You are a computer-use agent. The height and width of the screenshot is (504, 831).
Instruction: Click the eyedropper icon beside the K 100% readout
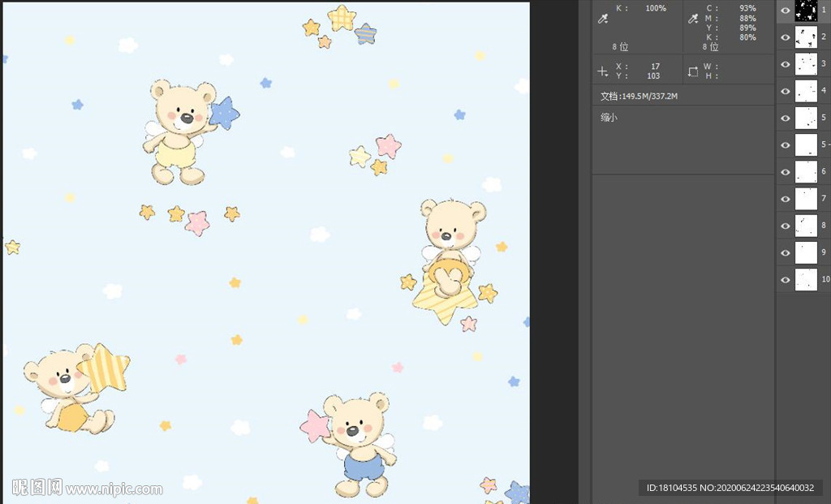pos(603,19)
